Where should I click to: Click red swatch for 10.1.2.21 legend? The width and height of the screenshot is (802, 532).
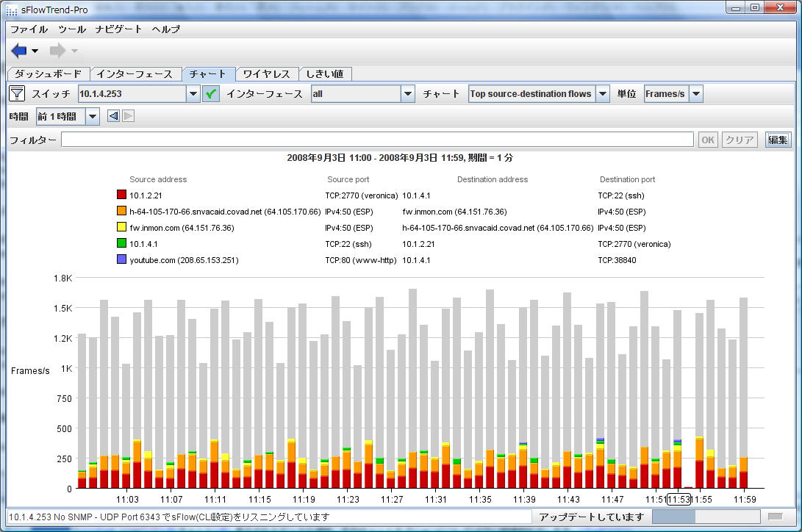(x=121, y=195)
